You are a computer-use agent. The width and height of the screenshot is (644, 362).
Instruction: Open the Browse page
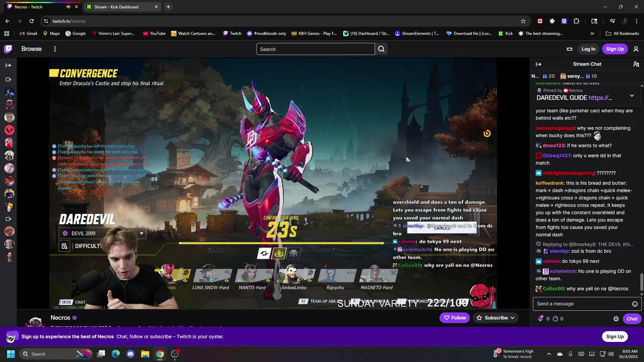(31, 49)
